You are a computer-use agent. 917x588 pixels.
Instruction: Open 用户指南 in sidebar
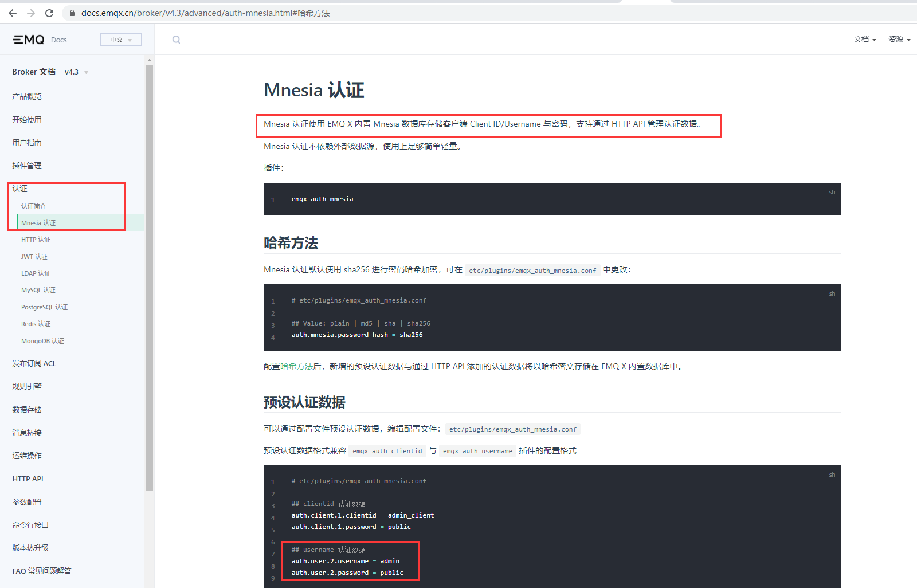tap(27, 143)
